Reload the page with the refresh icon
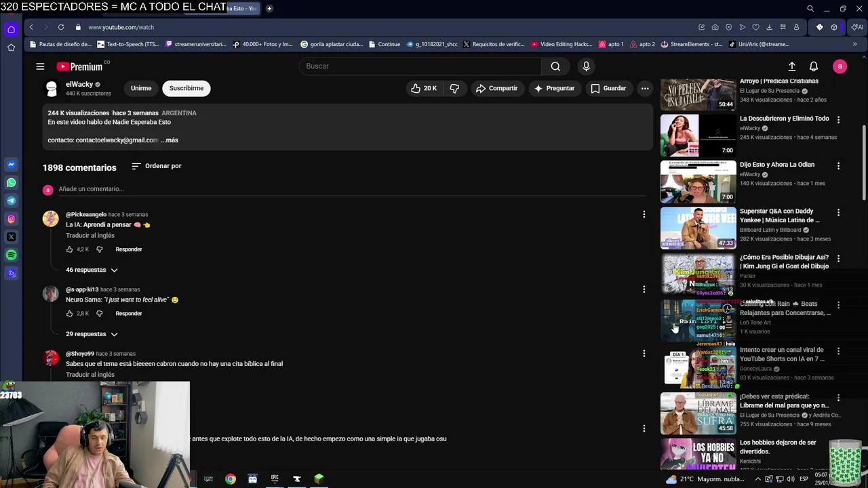This screenshot has height=488, width=868. pyautogui.click(x=61, y=27)
